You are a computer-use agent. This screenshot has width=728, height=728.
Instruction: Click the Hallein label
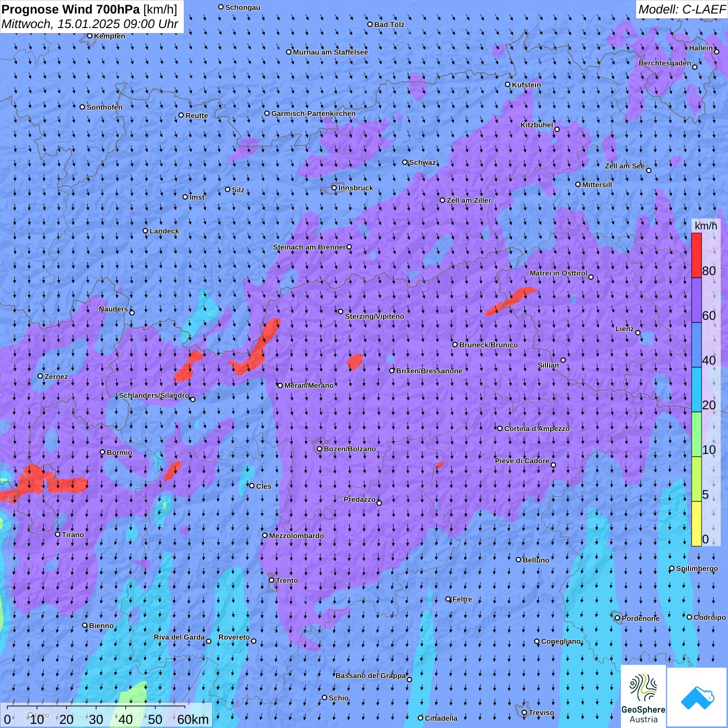[x=701, y=48]
